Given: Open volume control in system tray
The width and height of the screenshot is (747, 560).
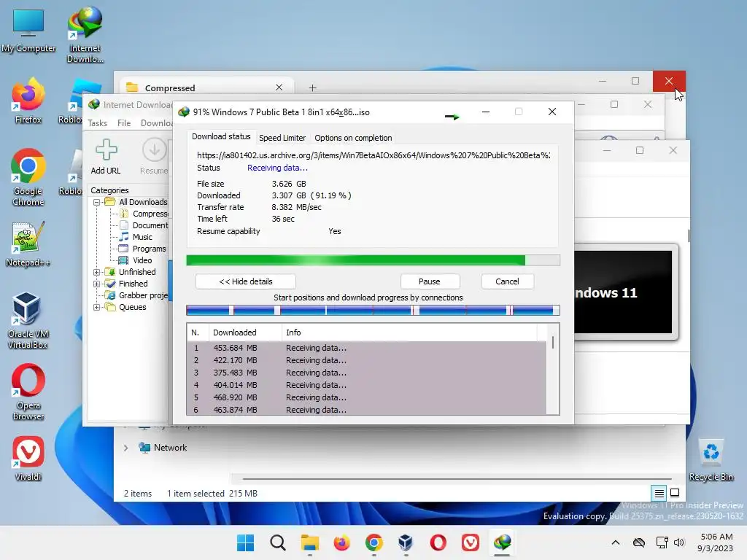Looking at the screenshot, I should 679,542.
